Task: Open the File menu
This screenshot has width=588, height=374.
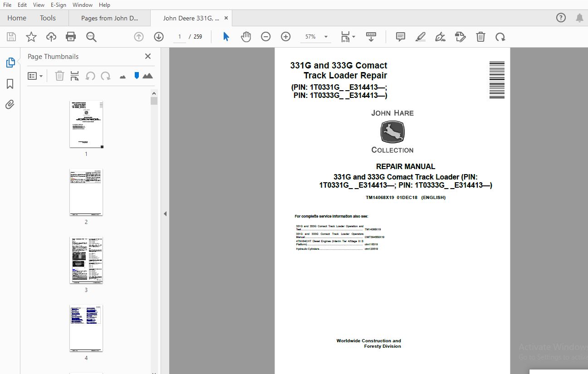Action: pos(7,5)
